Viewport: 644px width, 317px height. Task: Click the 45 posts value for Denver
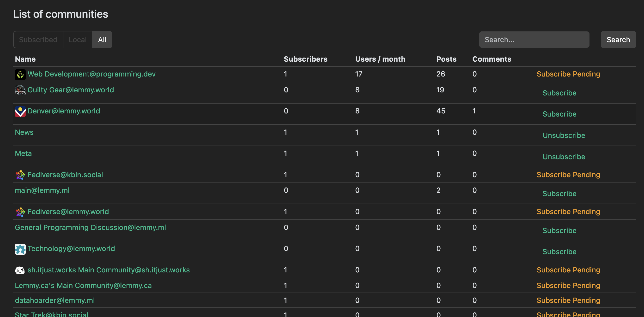(441, 111)
